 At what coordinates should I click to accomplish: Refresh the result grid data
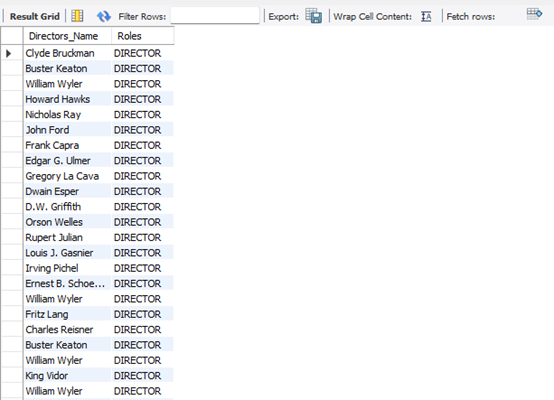coord(104,16)
